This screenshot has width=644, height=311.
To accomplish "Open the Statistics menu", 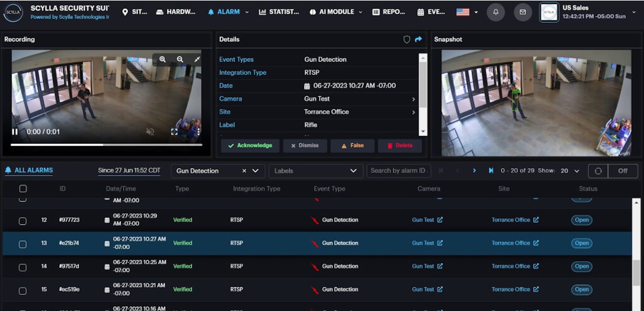I will click(x=279, y=12).
